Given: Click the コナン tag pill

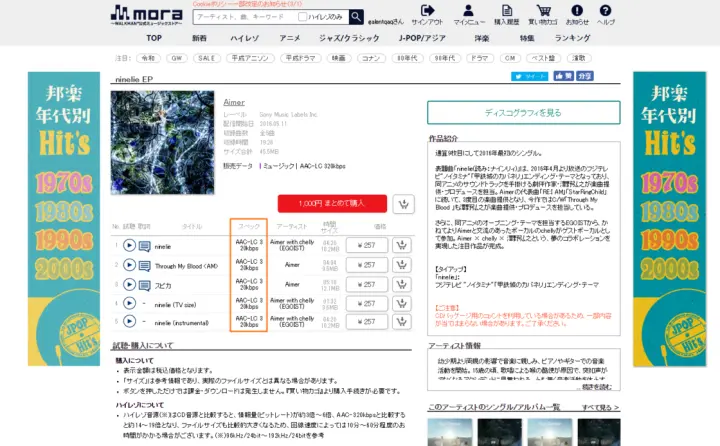Looking at the screenshot, I should pos(371,58).
